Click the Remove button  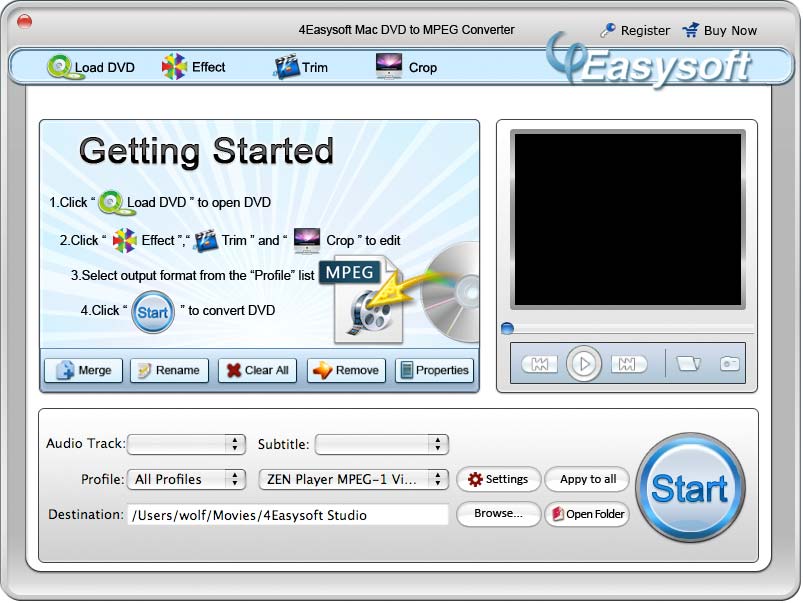click(x=346, y=370)
